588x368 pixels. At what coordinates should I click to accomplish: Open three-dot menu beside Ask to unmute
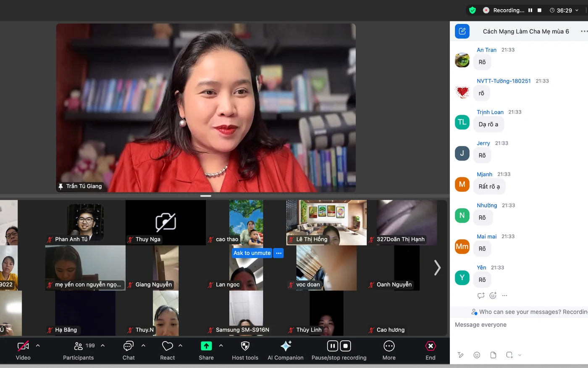click(x=278, y=253)
